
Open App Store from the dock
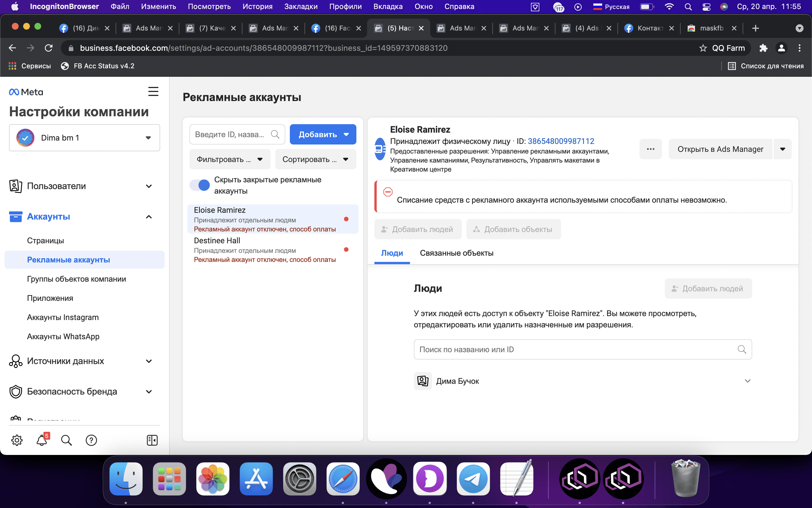coord(256,479)
